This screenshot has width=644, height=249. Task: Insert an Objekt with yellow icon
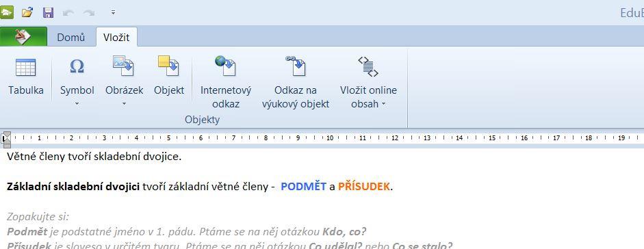point(168,66)
